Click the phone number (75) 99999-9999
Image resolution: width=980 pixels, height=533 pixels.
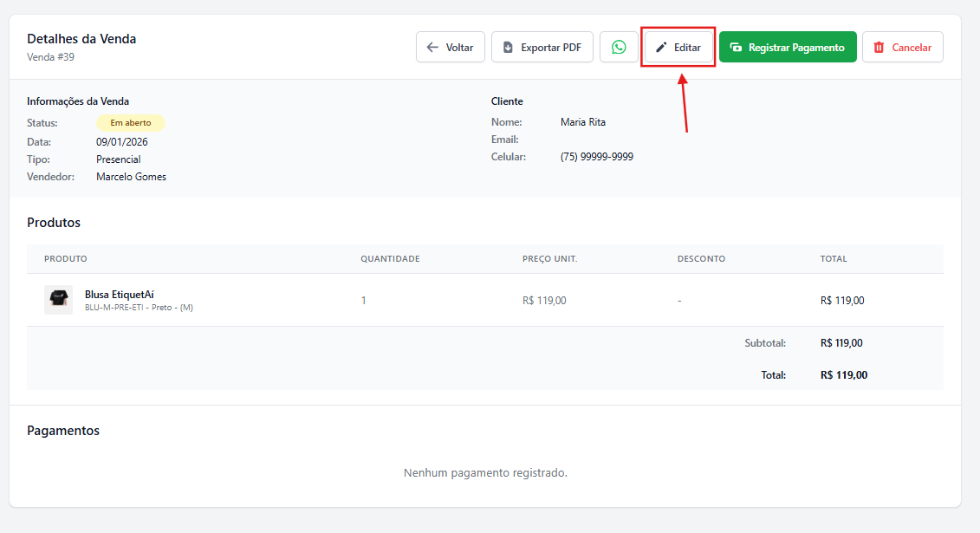596,157
